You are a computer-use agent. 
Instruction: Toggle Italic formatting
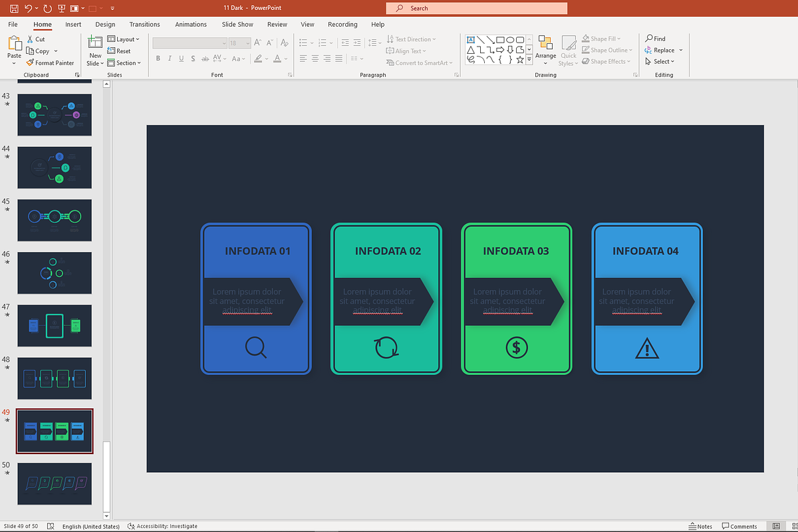[170, 59]
